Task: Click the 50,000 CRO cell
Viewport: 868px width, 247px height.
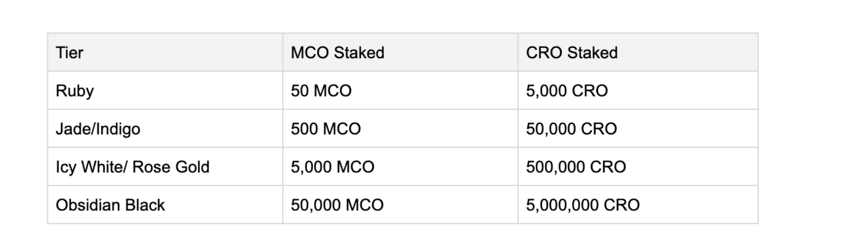Action: click(x=638, y=129)
